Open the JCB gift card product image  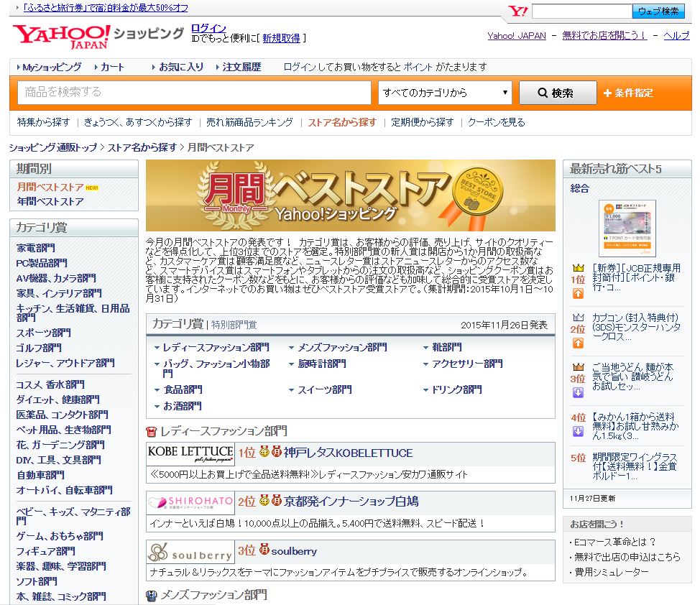point(627,228)
